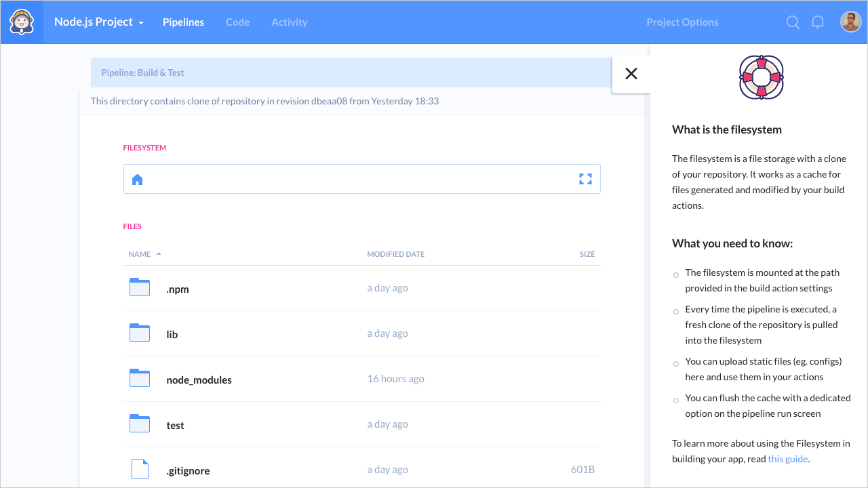Go to filesystem home icon
868x488 pixels.
click(138, 180)
